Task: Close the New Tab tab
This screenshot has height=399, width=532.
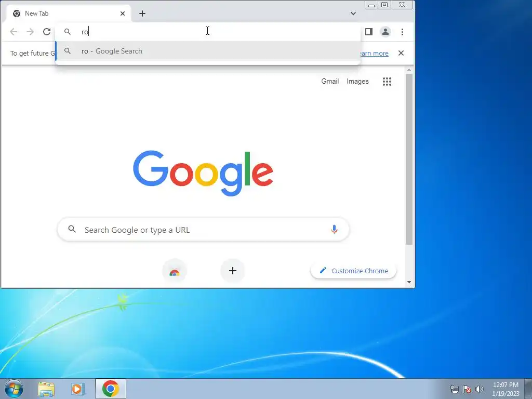Action: (x=123, y=14)
